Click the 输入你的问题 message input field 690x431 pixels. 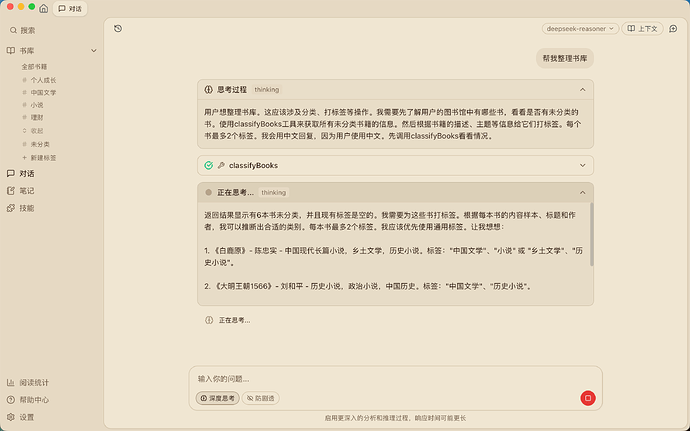coord(380,379)
